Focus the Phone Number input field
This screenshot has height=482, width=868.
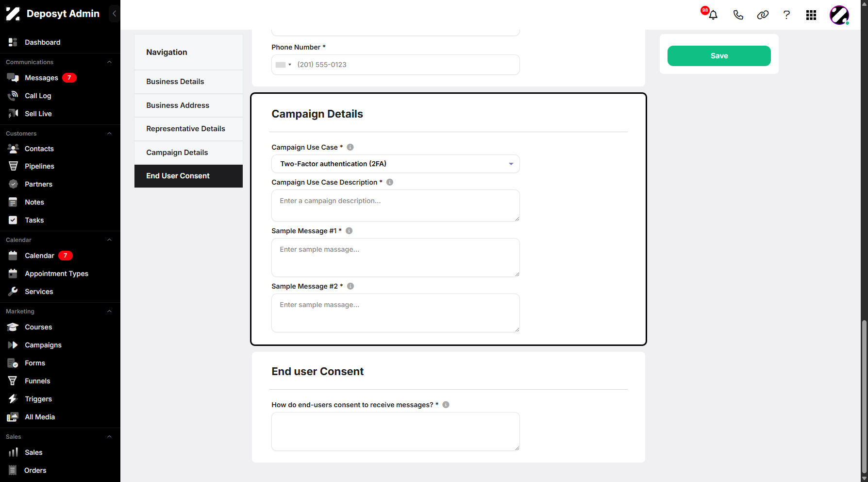click(x=396, y=65)
